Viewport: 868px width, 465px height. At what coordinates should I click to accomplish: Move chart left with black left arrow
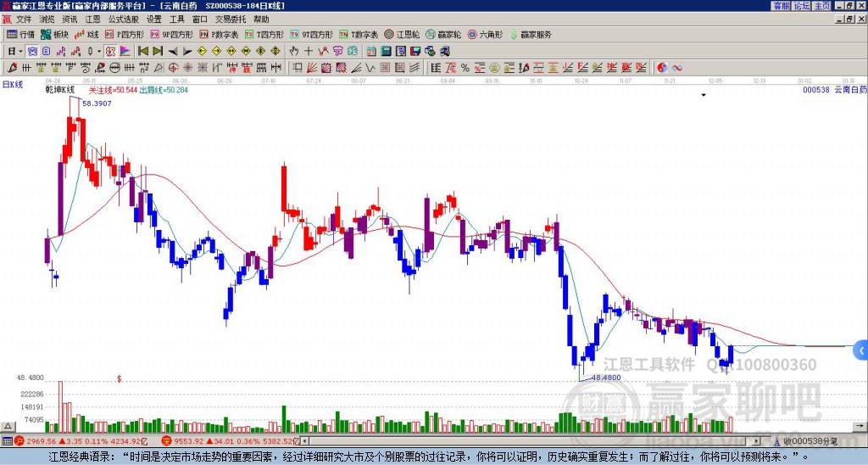click(x=173, y=52)
